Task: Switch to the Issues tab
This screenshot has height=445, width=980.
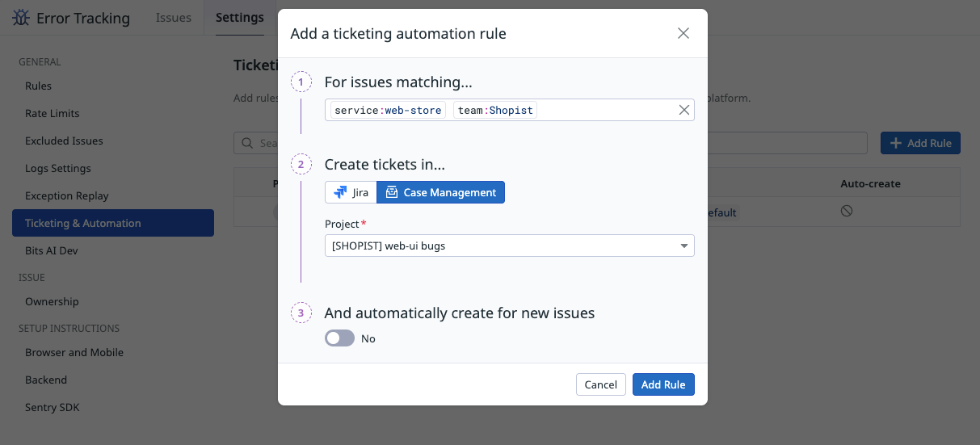Action: 174,18
